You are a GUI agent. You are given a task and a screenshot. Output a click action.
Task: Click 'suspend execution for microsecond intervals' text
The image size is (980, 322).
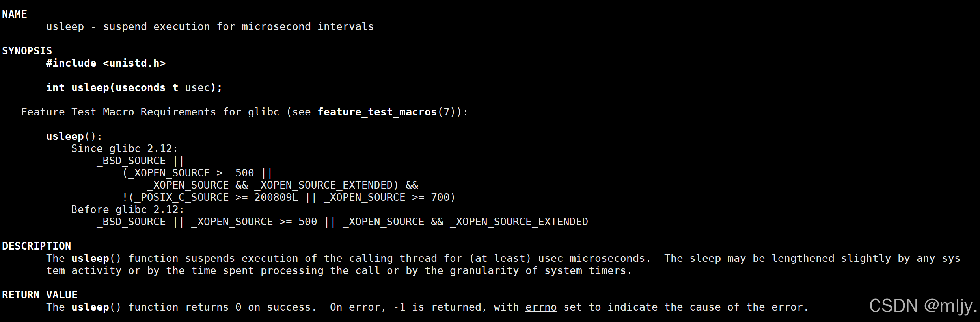tap(238, 26)
